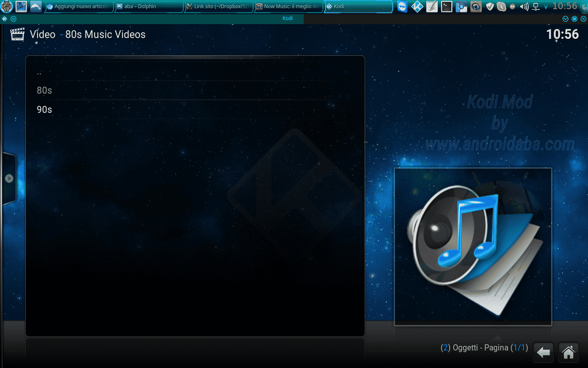This screenshot has width=588, height=368.
Task: Click the round M tray icon
Action: point(512,7)
